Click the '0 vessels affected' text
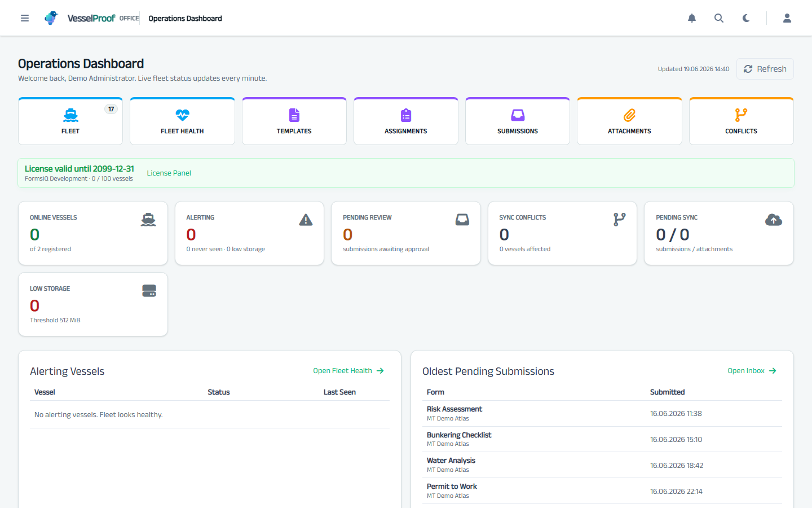Viewport: 812px width, 508px height. [525, 249]
